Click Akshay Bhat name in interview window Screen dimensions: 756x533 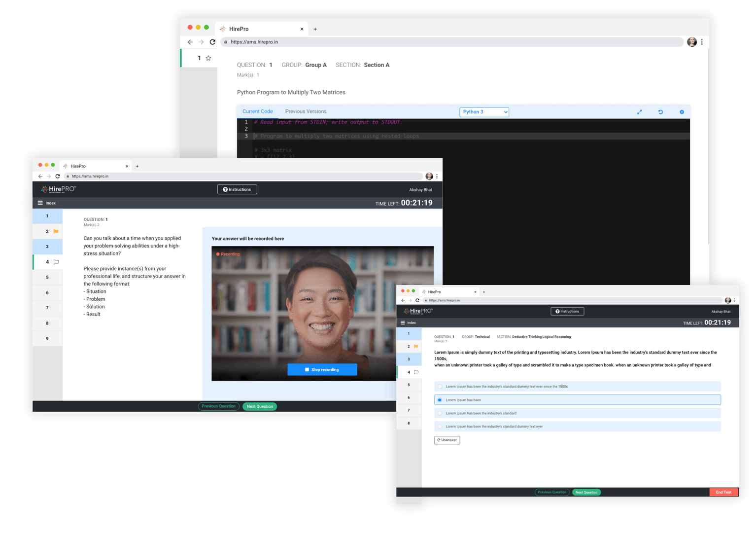click(420, 189)
